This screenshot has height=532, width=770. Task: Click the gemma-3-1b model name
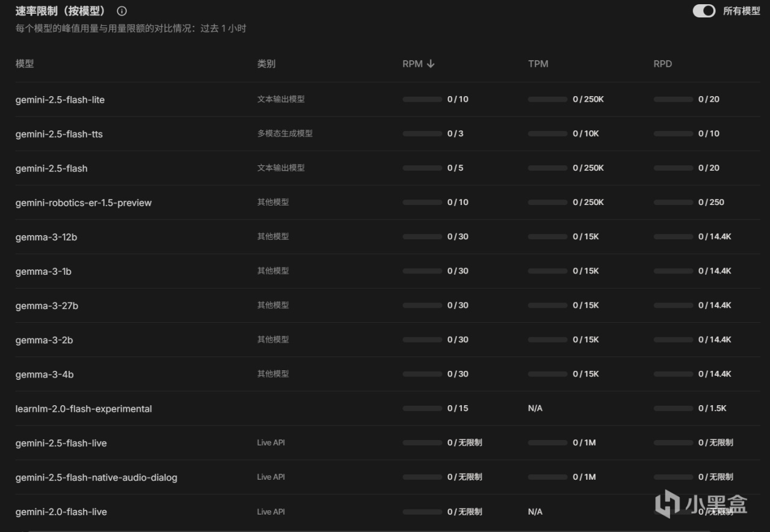[43, 271]
